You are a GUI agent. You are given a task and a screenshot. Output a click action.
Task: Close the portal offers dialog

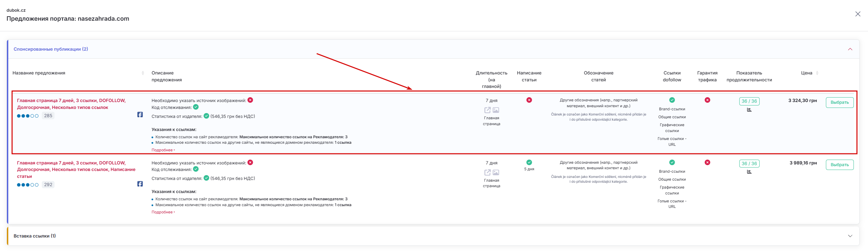coord(858,14)
